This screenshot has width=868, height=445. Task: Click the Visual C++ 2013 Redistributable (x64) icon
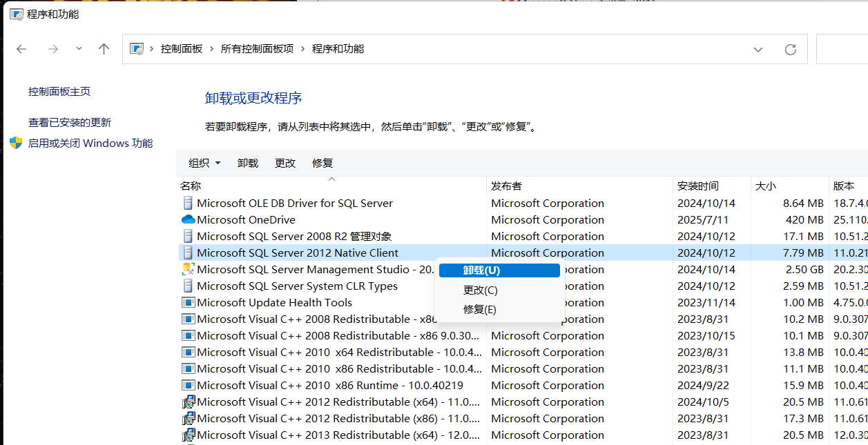tap(188, 435)
